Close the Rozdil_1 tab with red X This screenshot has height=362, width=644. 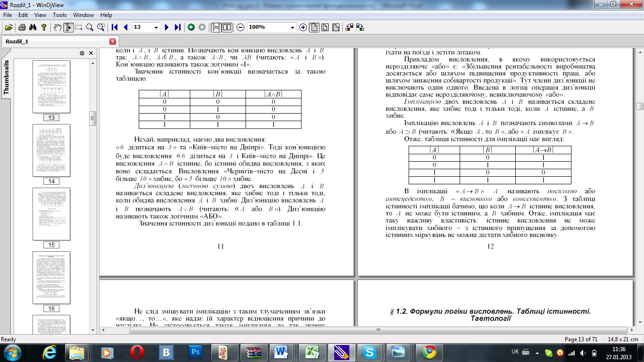[112, 41]
